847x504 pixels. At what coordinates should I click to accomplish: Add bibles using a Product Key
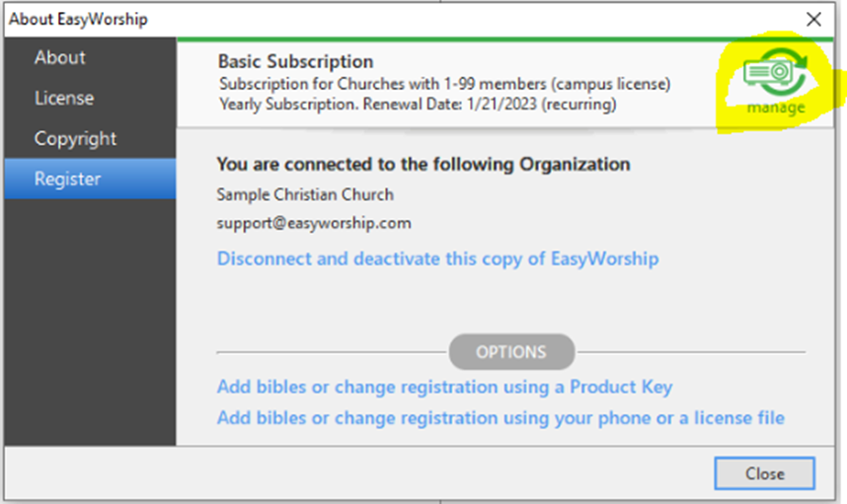pyautogui.click(x=444, y=387)
